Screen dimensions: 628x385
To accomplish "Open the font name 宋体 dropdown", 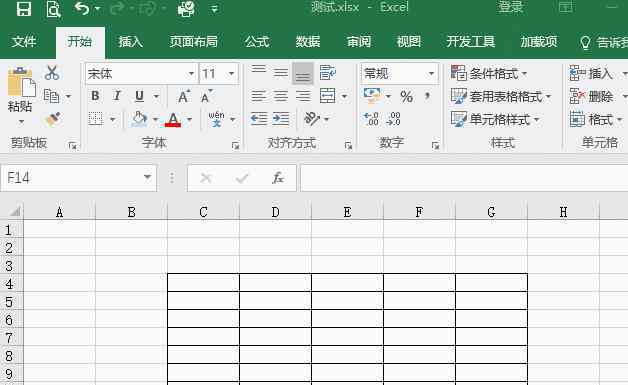I will tap(191, 74).
